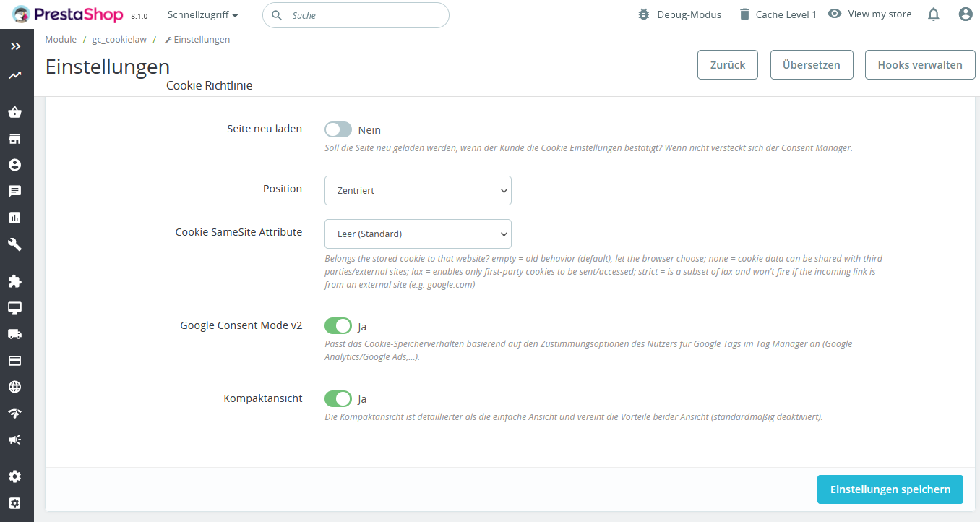
Task: Open Customer Service via the chat-bubble icon
Action: click(x=15, y=192)
